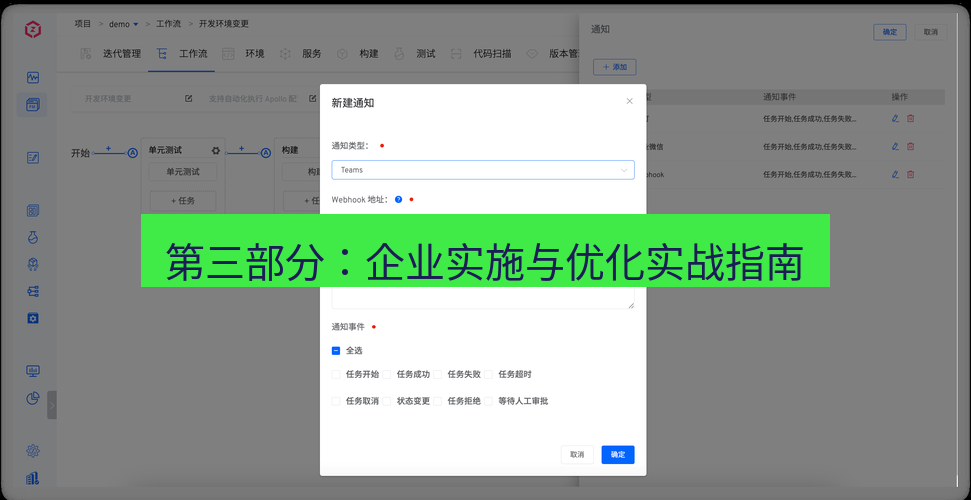Click 取消 in the 新建通知 dialog
Viewport: 971px width, 500px height.
[x=577, y=455]
